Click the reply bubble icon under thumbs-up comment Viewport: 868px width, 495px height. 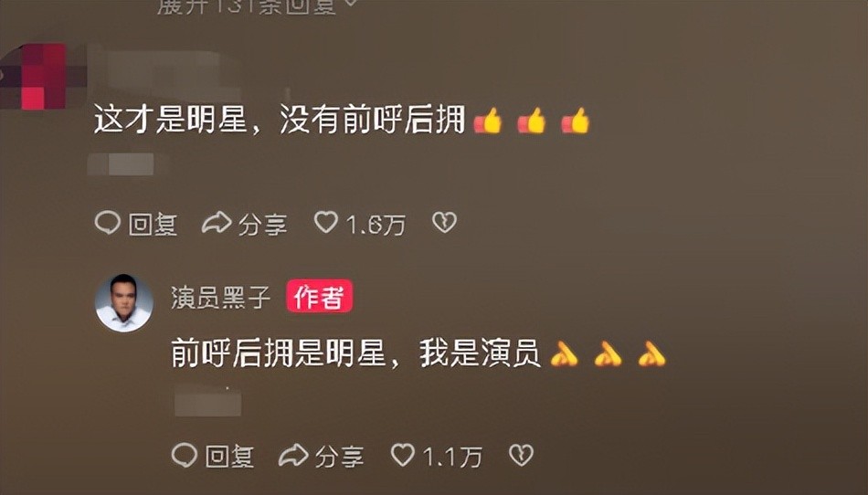click(108, 223)
